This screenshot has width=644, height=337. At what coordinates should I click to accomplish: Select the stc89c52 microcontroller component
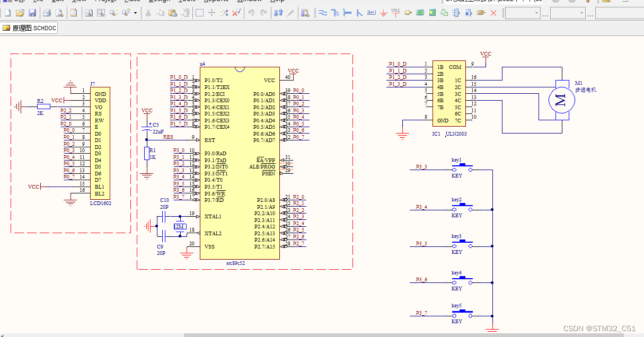(x=240, y=163)
